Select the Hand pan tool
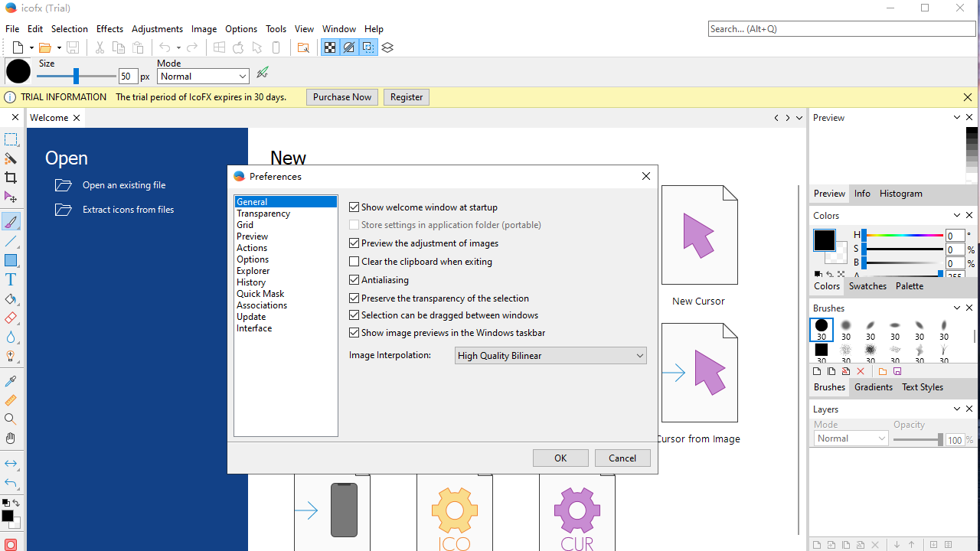Image resolution: width=980 pixels, height=551 pixels. point(11,439)
